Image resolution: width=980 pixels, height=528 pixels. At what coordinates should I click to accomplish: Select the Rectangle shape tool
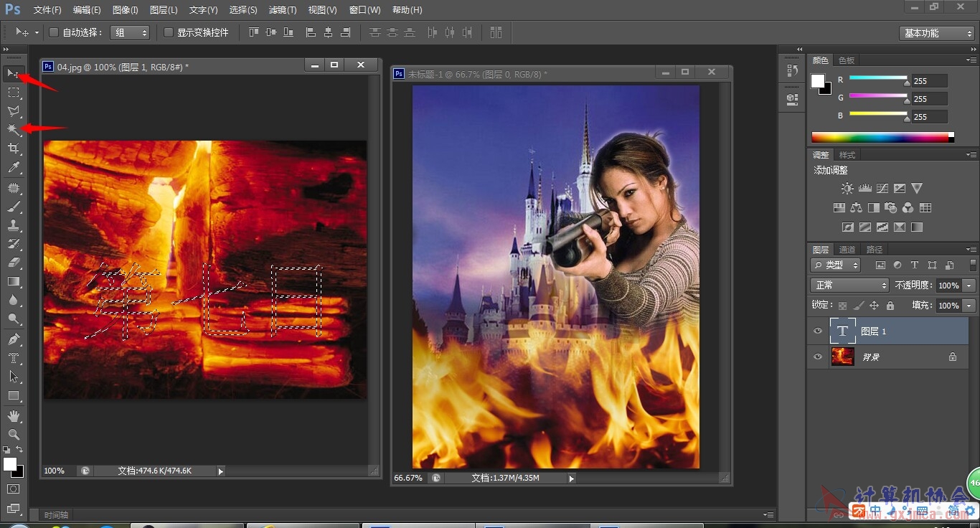pyautogui.click(x=13, y=395)
